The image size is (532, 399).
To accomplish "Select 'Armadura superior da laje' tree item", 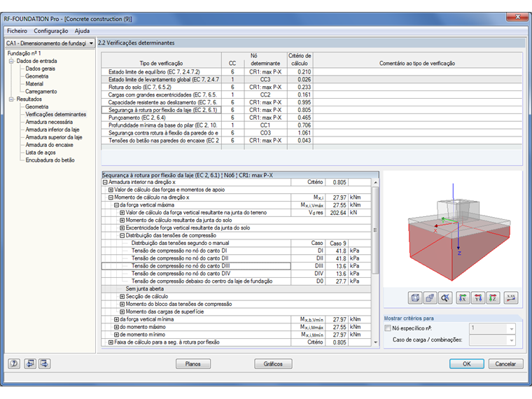I will pos(54,137).
